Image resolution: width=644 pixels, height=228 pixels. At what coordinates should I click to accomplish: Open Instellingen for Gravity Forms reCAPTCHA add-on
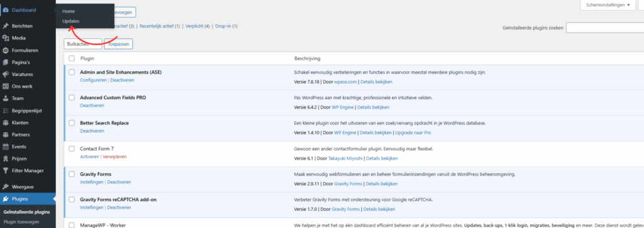coord(92,207)
